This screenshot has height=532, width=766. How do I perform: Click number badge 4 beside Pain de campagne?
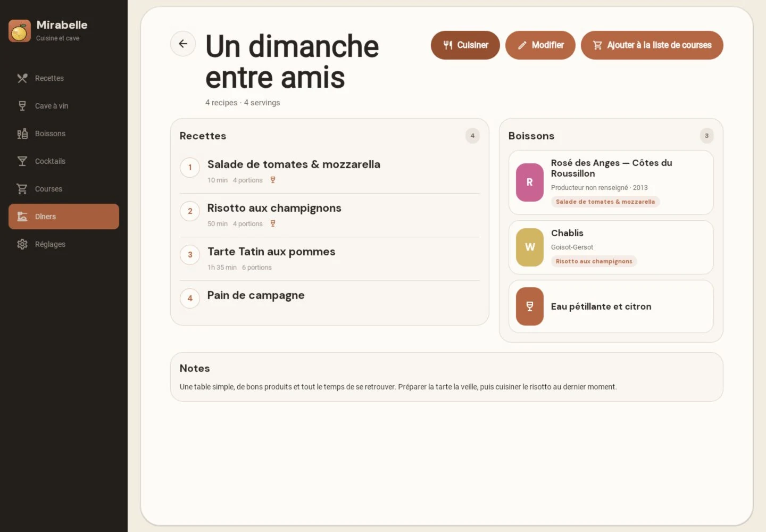point(190,298)
